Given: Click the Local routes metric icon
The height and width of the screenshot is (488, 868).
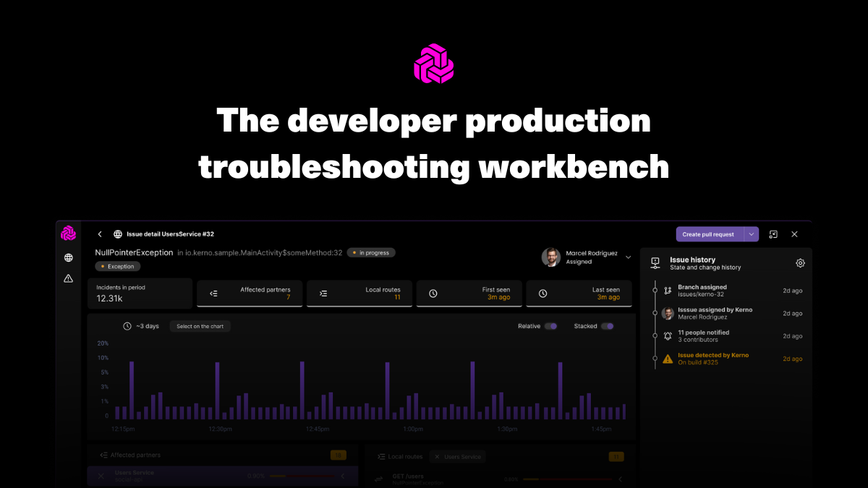Looking at the screenshot, I should (323, 293).
